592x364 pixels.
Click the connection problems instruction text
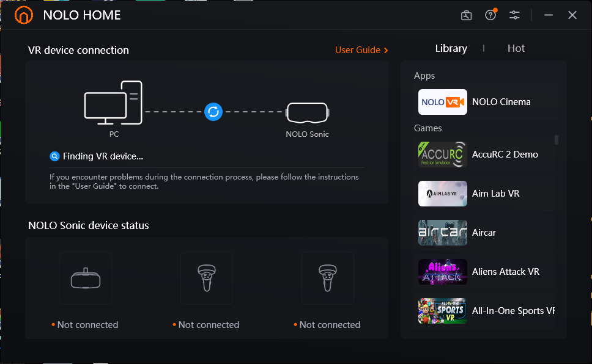tap(204, 181)
